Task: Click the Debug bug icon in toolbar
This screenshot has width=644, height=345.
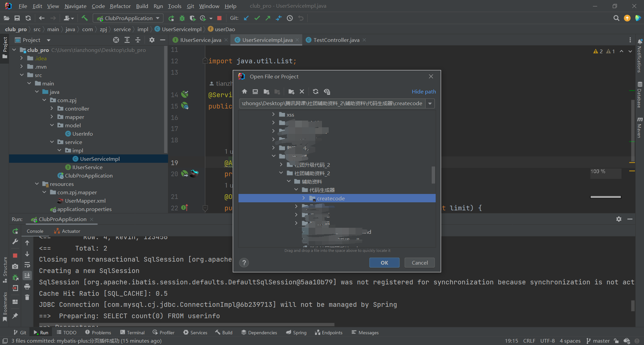Action: point(182,18)
